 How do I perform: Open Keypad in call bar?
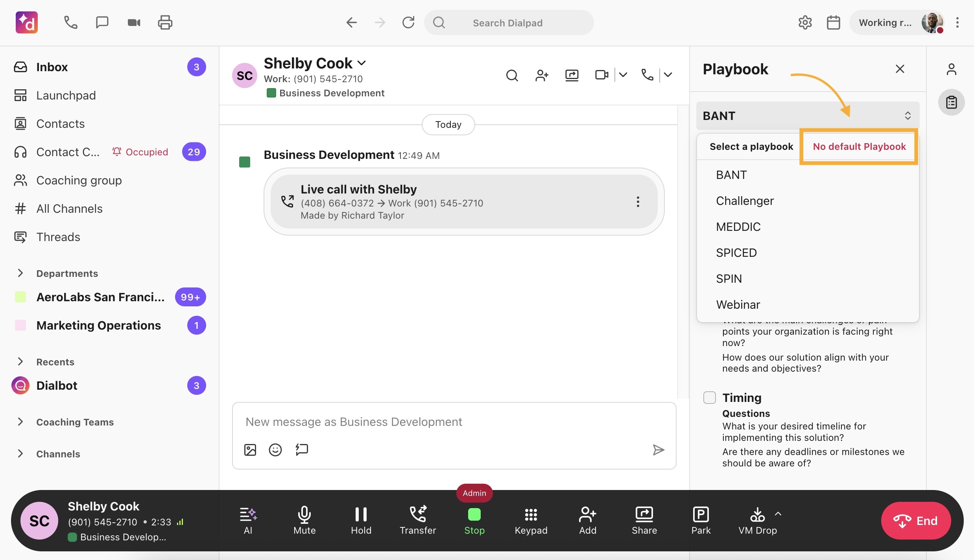[x=531, y=520]
